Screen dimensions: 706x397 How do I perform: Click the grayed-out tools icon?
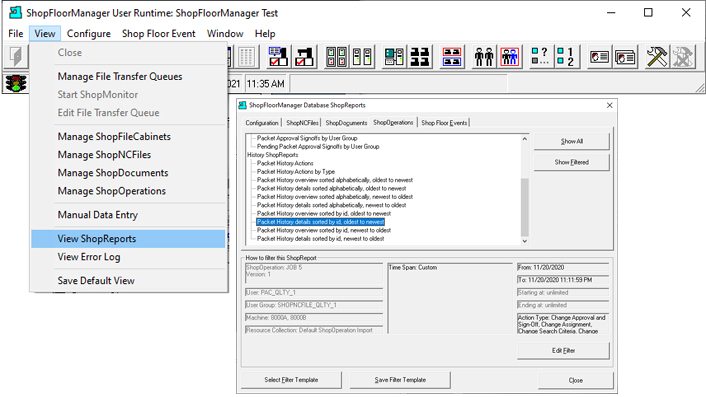[683, 57]
